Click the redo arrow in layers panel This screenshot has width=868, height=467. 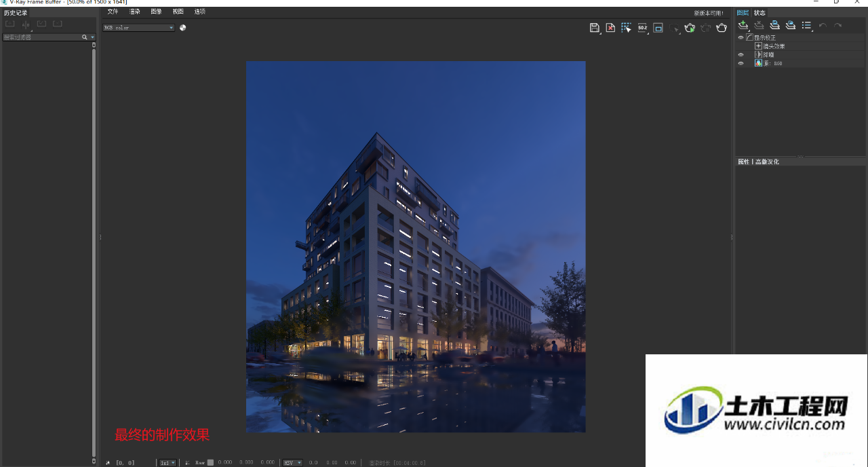pos(838,25)
